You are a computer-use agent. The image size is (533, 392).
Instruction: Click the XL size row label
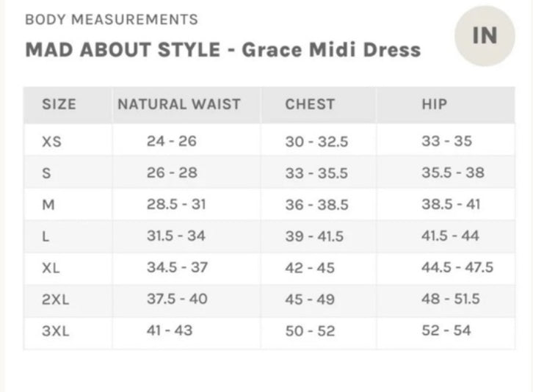(x=51, y=268)
